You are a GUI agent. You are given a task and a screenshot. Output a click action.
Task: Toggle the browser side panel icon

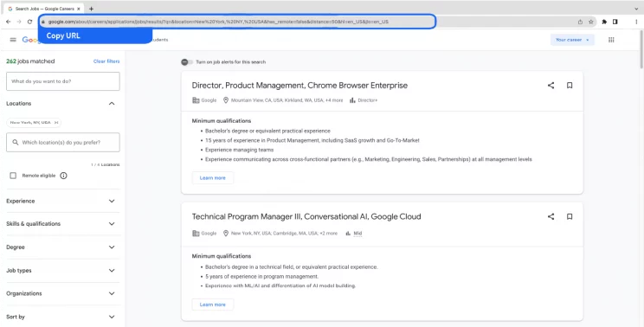(x=615, y=22)
